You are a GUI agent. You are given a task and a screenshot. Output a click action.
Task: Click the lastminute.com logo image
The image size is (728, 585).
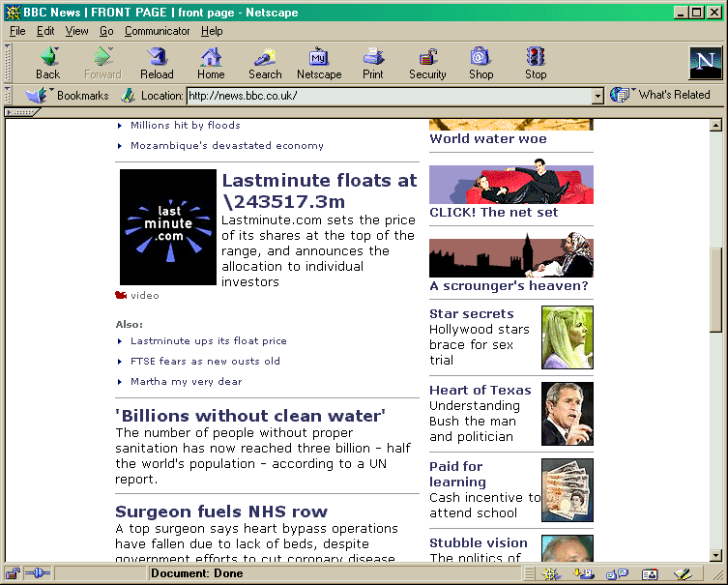pos(168,227)
